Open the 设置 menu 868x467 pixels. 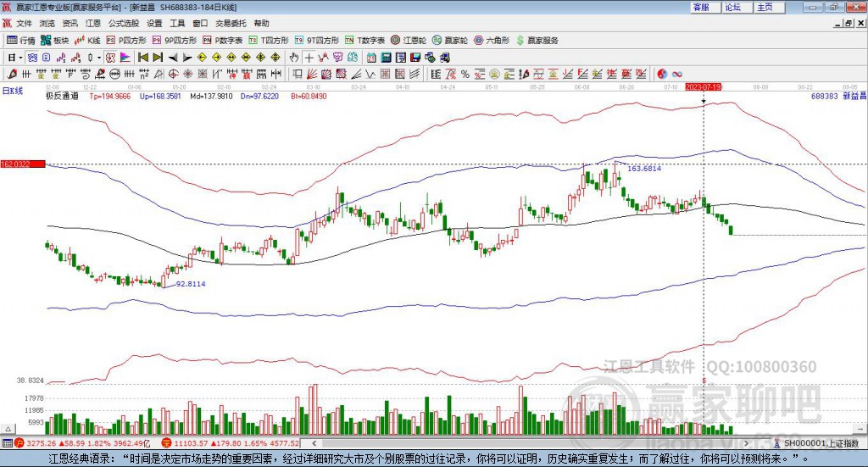click(154, 23)
